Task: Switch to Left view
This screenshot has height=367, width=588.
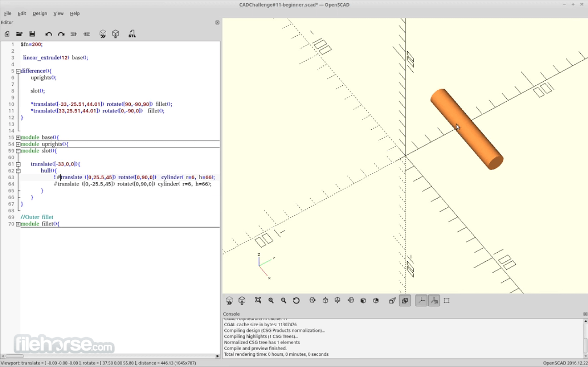Action: click(x=351, y=300)
